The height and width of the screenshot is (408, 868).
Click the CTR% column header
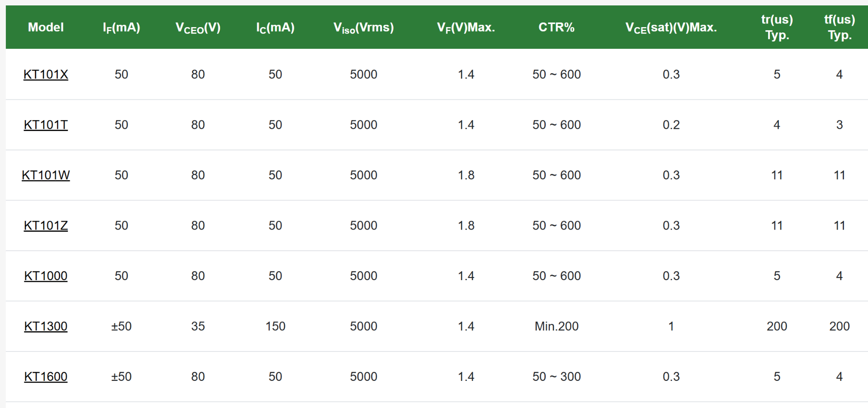click(x=557, y=27)
